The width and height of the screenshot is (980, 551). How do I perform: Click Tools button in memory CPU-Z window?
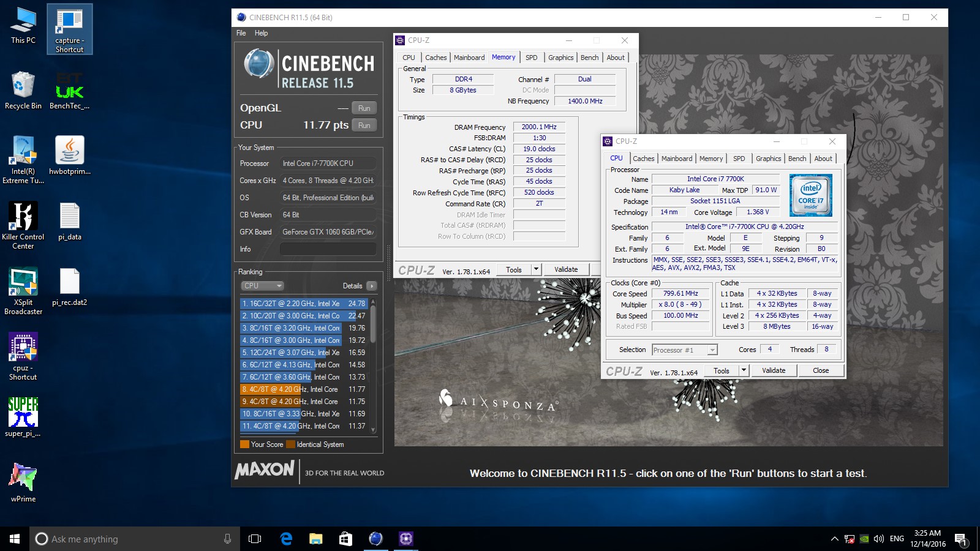coord(514,269)
